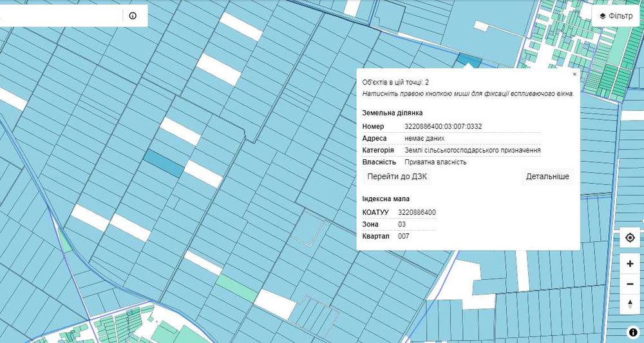The height and width of the screenshot is (343, 644).
Task: Click into the search input field
Action: click(x=61, y=15)
